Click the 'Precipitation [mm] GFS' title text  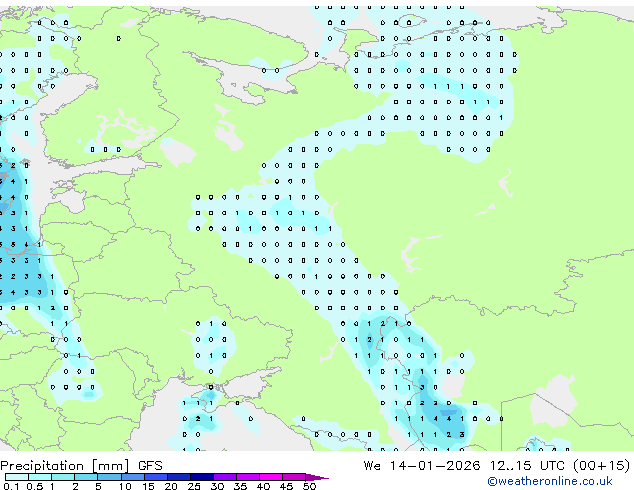[x=81, y=466]
